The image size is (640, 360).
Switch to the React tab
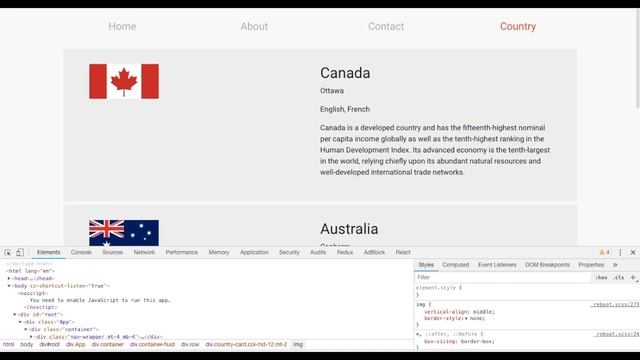click(403, 252)
